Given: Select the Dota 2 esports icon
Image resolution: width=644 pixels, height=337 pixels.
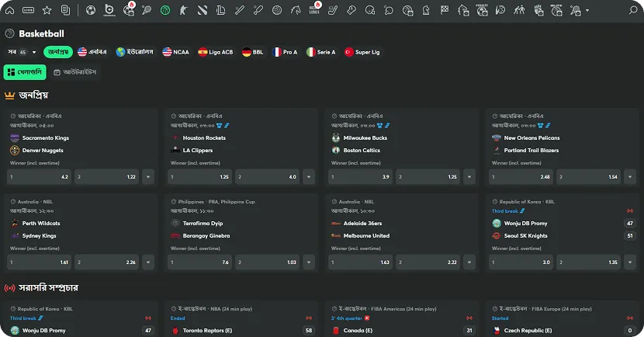Looking at the screenshot, I should [203, 10].
